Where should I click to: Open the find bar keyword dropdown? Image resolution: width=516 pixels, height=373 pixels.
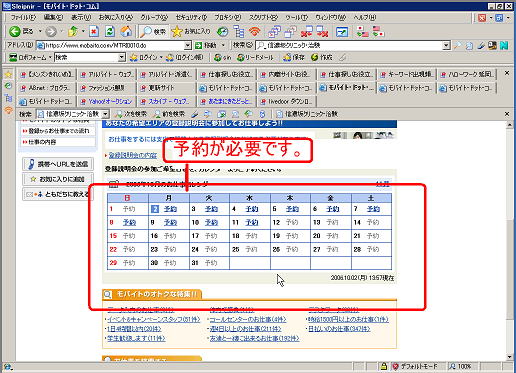pyautogui.click(x=105, y=114)
